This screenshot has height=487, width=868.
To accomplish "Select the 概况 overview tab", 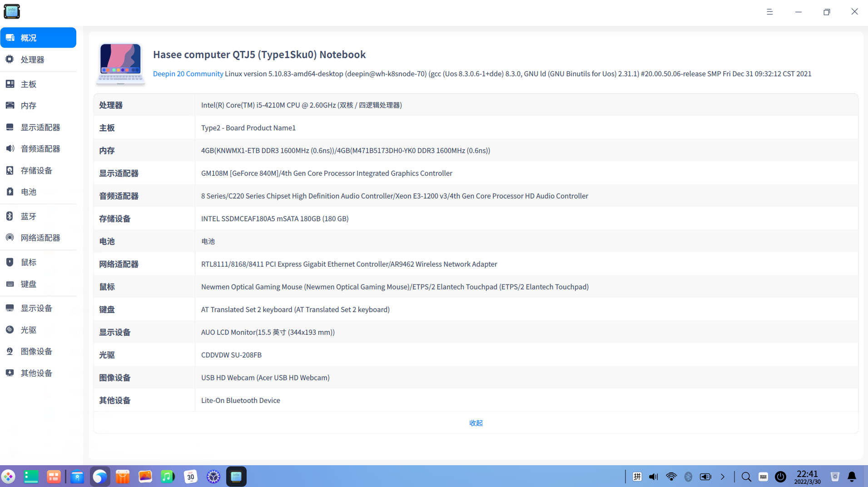I will (x=38, y=38).
